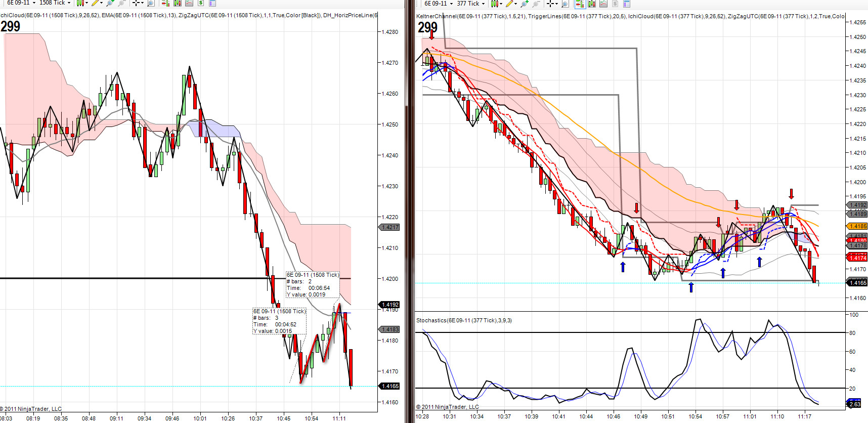The width and height of the screenshot is (868, 423).
Task: Expand the drawing tools arrow on the 377 Tick chart
Action: tap(516, 4)
